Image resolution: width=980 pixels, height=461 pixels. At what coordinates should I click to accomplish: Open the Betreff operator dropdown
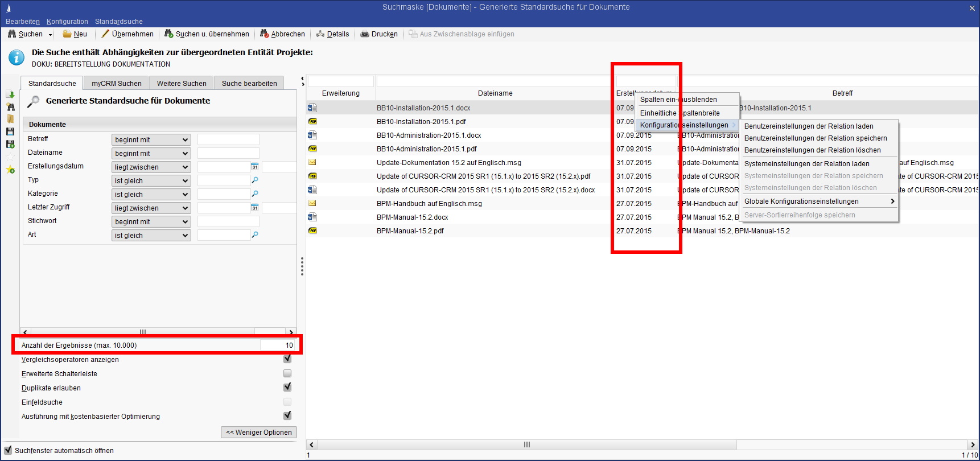coord(151,140)
